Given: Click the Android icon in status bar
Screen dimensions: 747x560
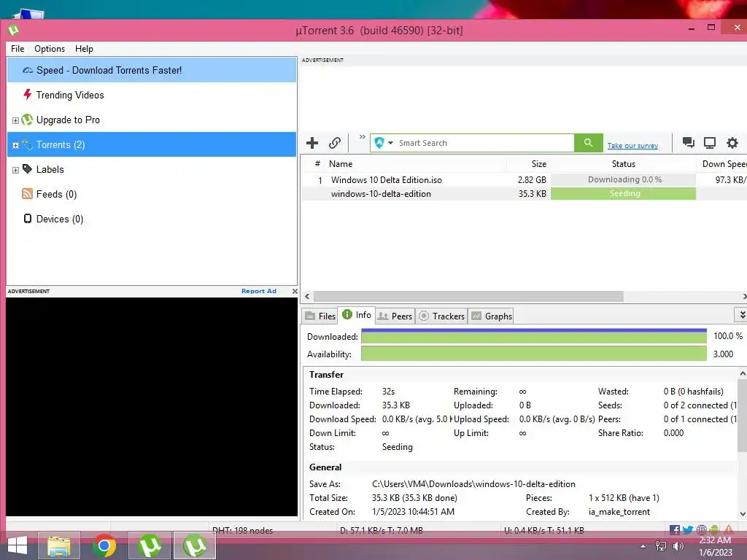Looking at the screenshot, I should [x=713, y=529].
